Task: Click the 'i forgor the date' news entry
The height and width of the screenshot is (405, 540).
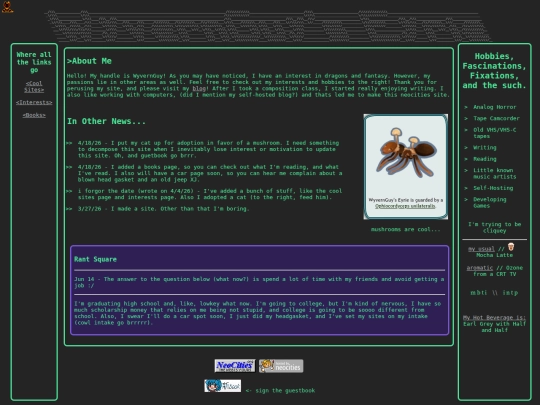Action: pos(210,194)
